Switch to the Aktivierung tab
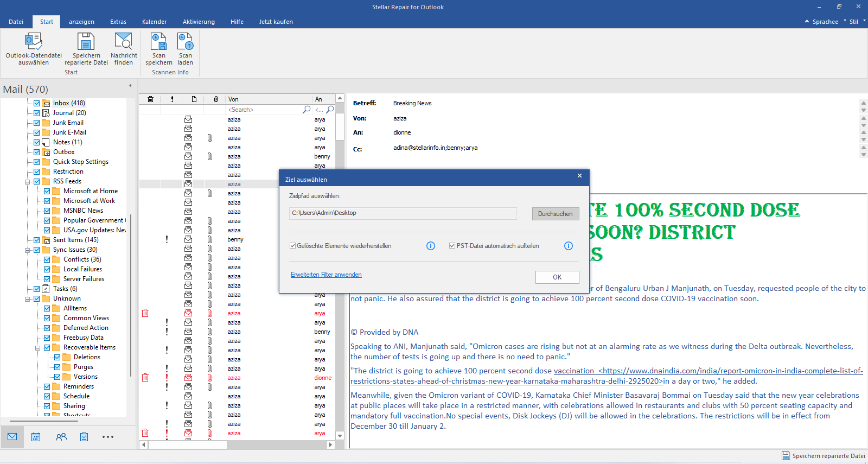Screen dimensions: 868x464 point(199,22)
